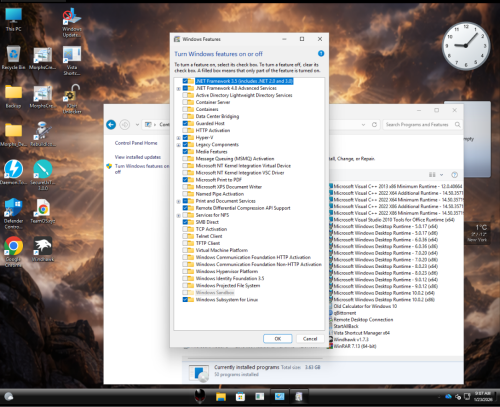Open the address bar history dropdown
The height and width of the screenshot is (407, 500).
click(x=363, y=125)
